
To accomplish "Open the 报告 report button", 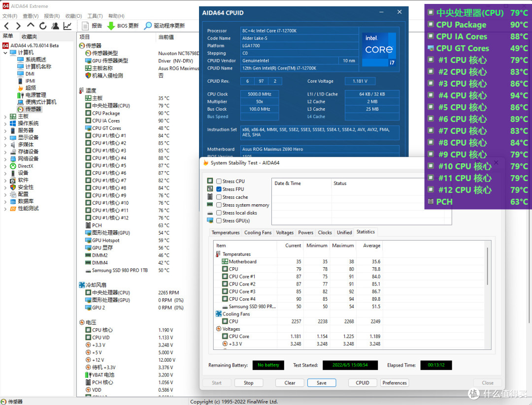I will 92,26.
